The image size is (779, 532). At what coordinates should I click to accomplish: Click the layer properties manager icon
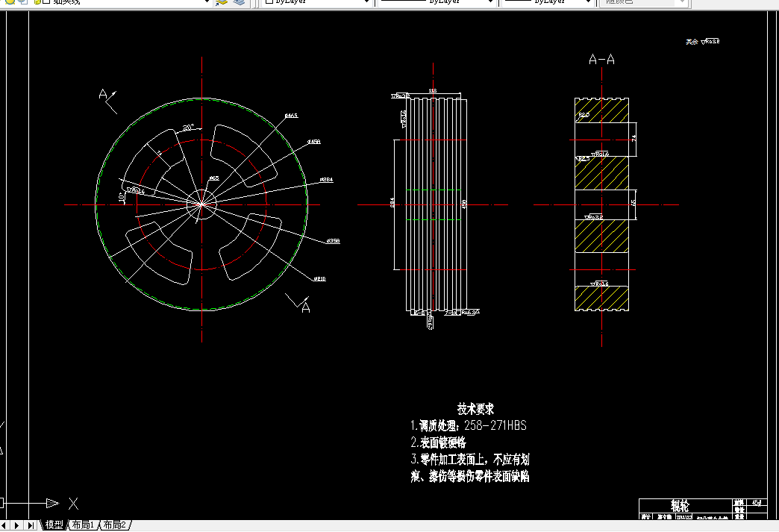point(222,1)
